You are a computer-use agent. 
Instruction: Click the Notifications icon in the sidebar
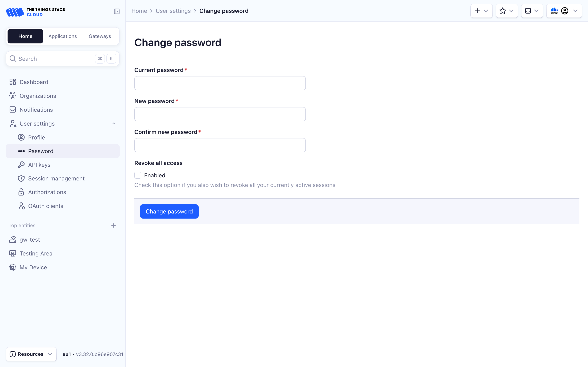click(13, 109)
